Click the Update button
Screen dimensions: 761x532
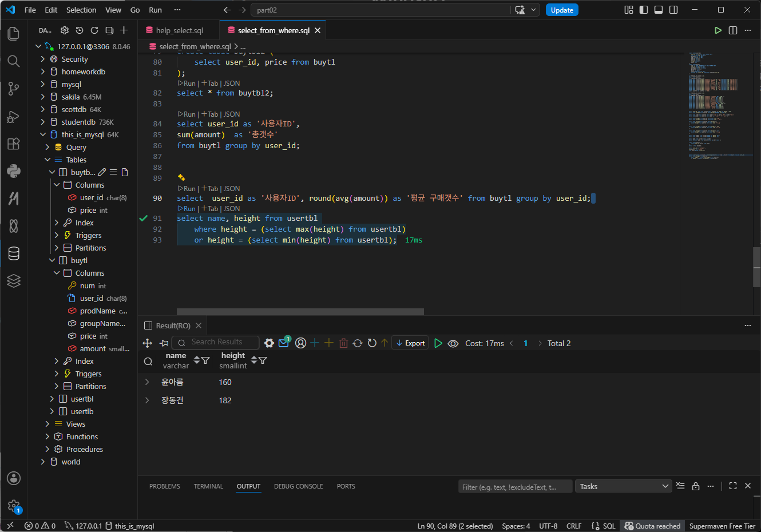pos(562,10)
